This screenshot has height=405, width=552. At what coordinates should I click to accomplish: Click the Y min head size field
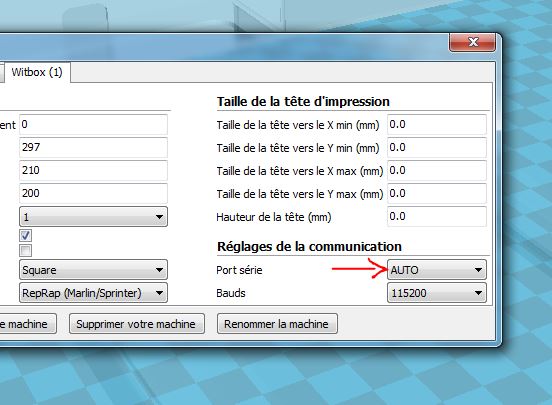click(x=437, y=147)
